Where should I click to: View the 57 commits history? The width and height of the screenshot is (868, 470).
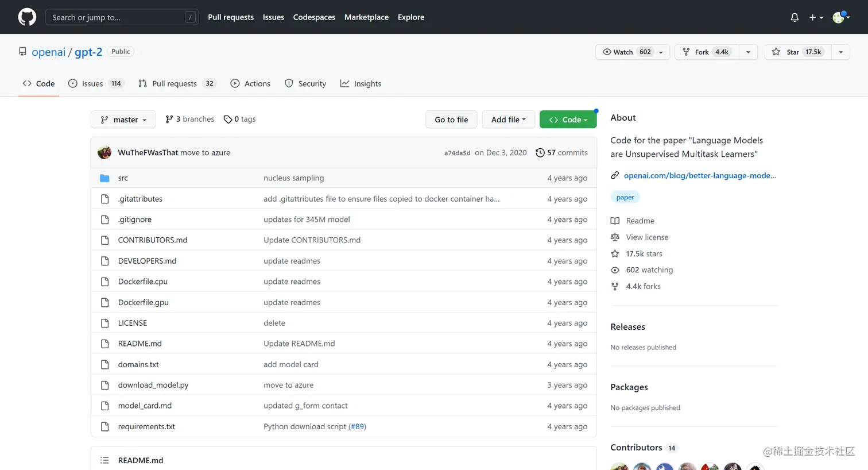tap(561, 153)
